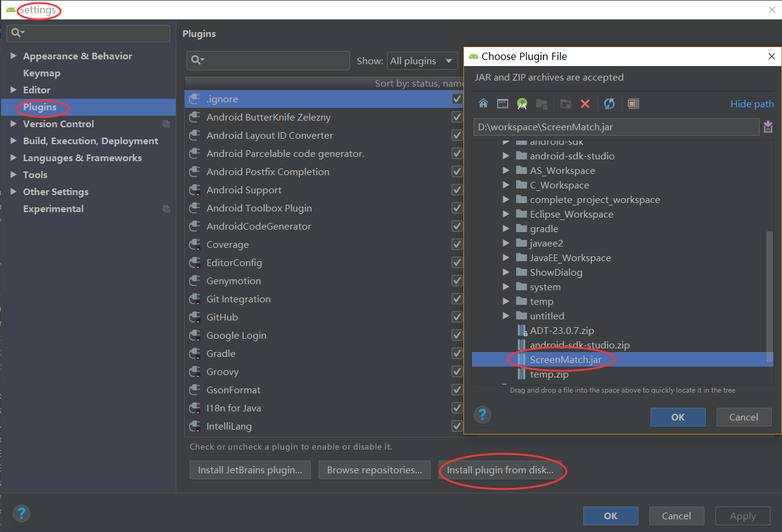The height and width of the screenshot is (532, 782).
Task: Uncheck the .ignore plugin checkbox
Action: click(457, 99)
